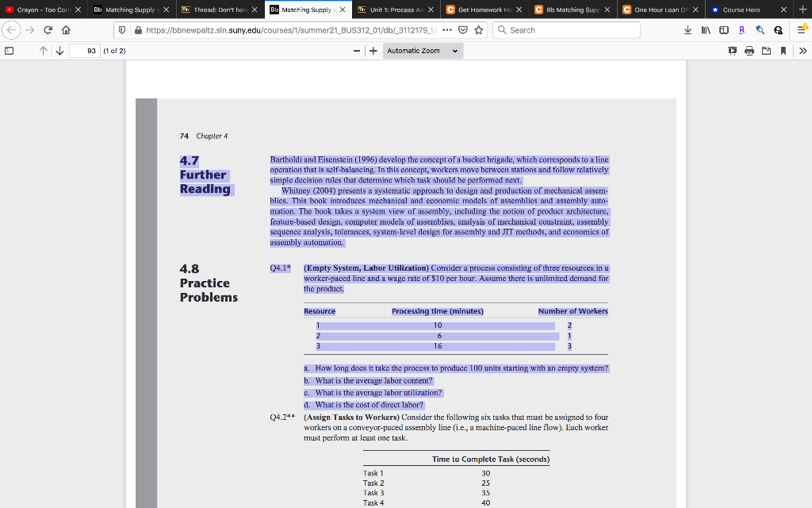Open PDF viewer tools menu chevrons
The height and width of the screenshot is (508, 812).
[802, 51]
